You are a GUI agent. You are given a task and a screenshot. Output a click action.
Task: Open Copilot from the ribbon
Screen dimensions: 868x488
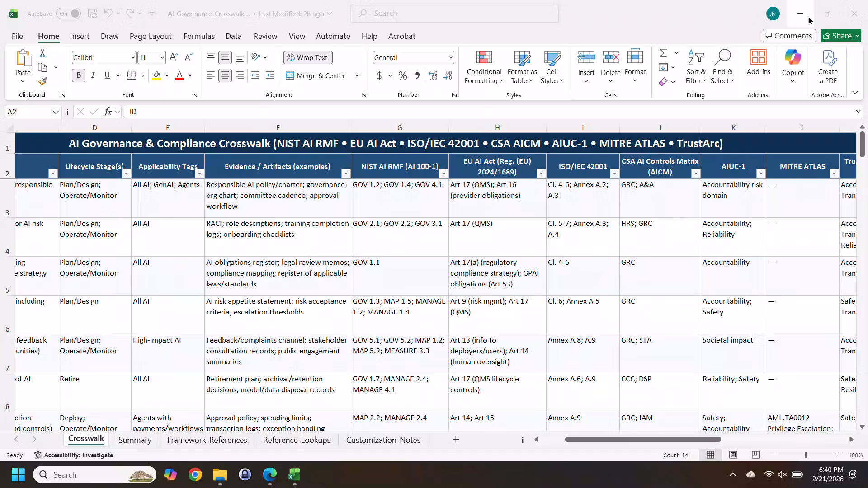click(793, 66)
